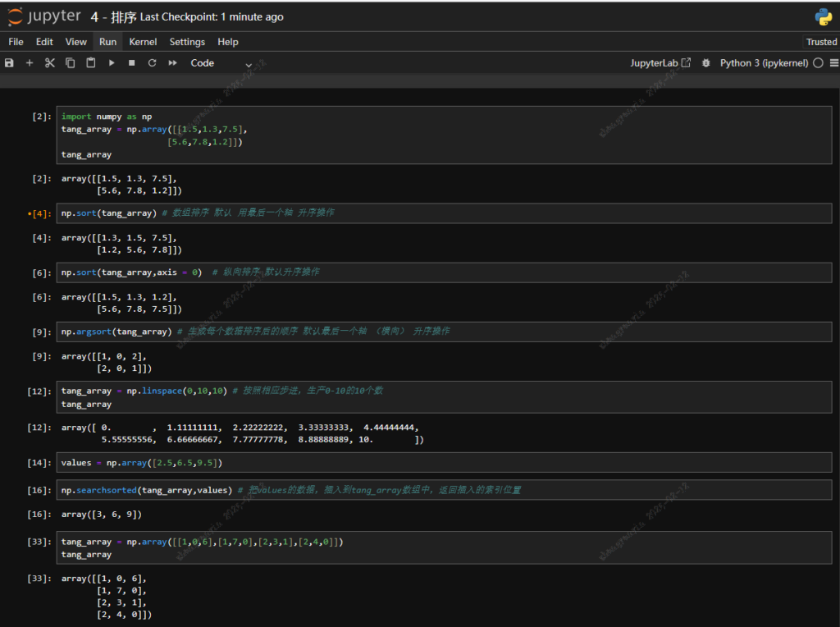
Task: Select the np.linspace(0,10,10) cell
Action: click(444, 397)
